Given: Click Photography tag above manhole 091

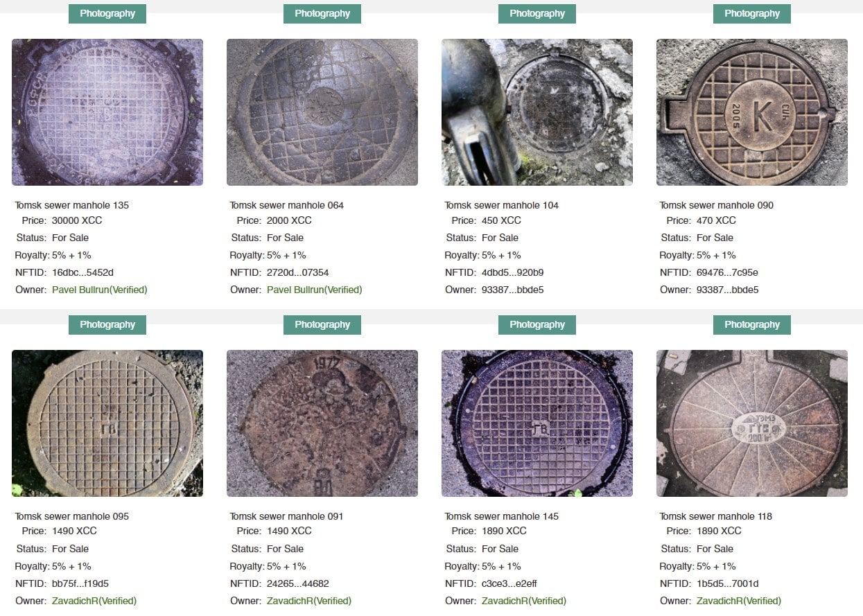Looking at the screenshot, I should [x=322, y=325].
